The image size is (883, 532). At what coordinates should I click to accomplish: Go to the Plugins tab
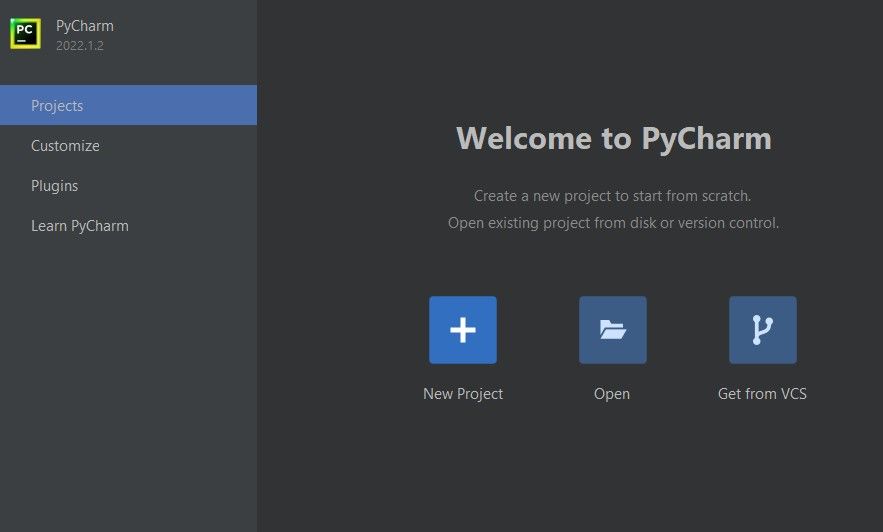[x=54, y=186]
